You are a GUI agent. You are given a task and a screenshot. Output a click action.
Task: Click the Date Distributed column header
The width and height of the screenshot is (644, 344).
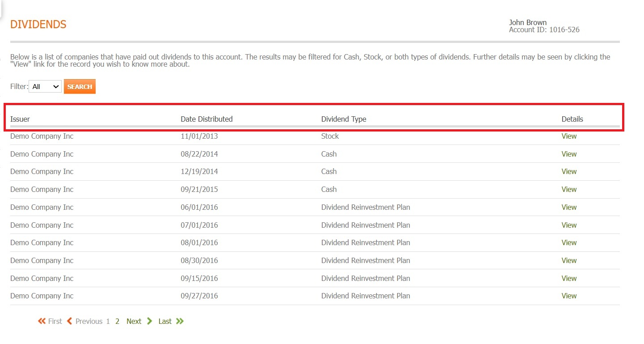coord(206,119)
